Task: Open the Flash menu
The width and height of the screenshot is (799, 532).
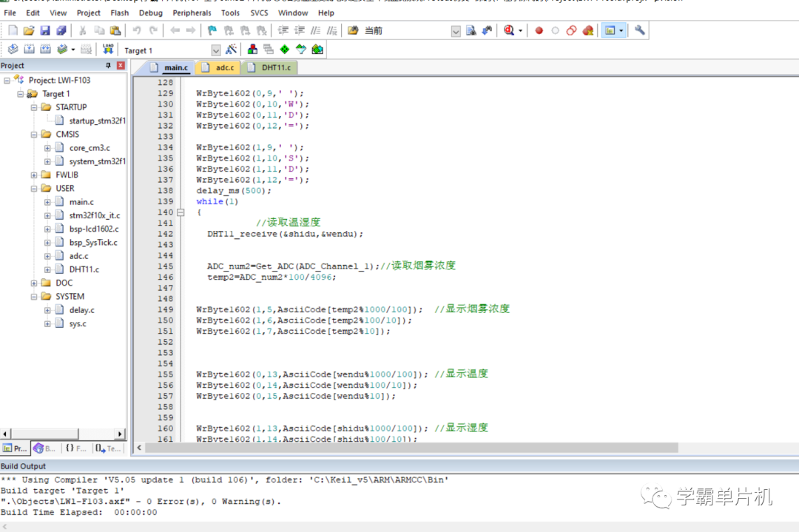Action: click(120, 13)
